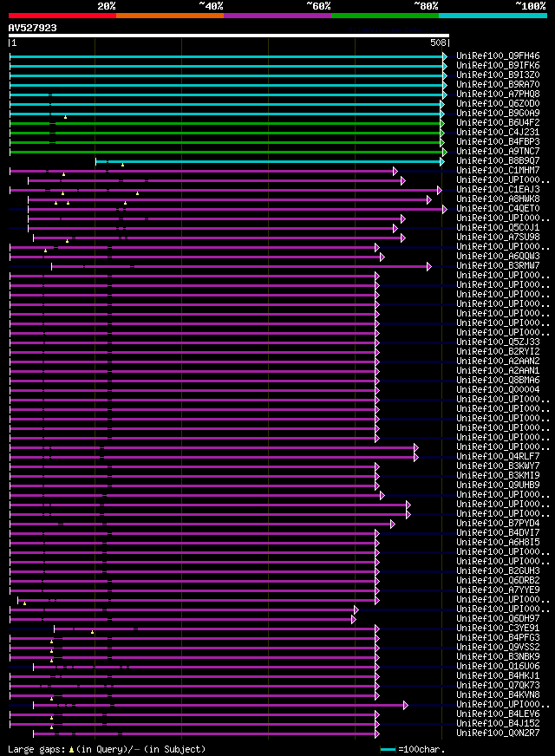Open hit UniRef100_Q9FH46

coord(498,56)
